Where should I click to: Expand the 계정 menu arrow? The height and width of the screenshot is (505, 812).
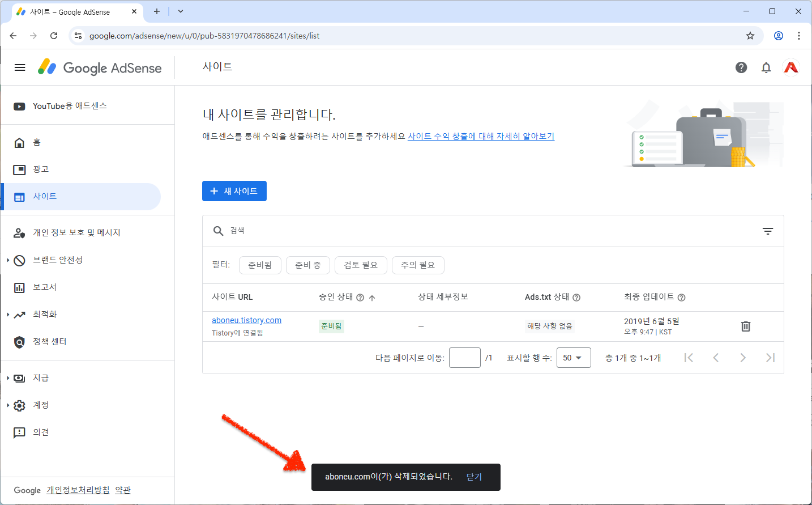click(8, 405)
